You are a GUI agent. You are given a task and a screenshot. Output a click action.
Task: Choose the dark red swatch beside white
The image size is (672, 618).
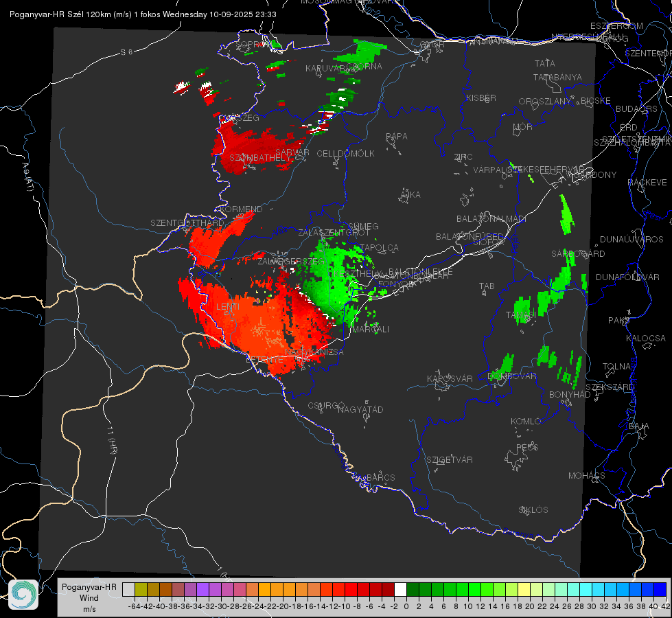point(388,589)
